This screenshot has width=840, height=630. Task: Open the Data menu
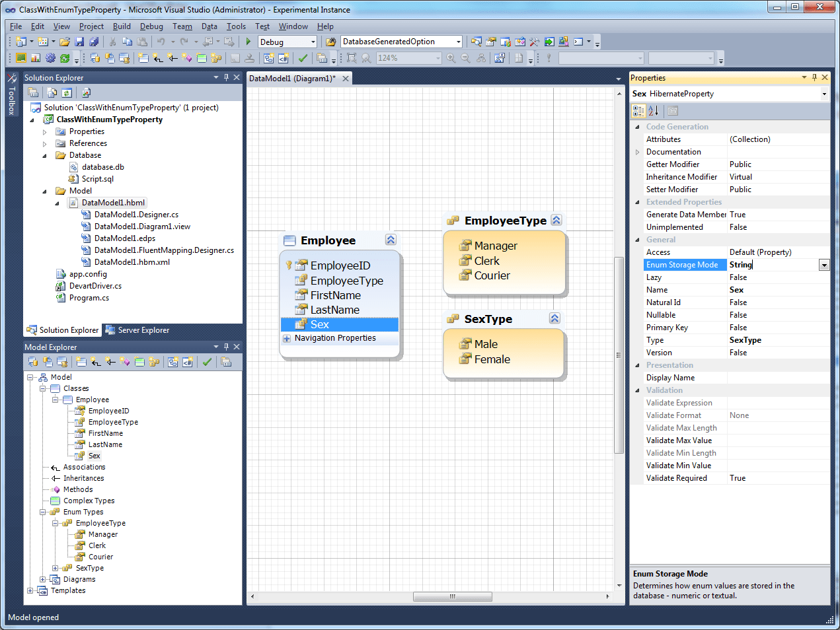[x=209, y=26]
